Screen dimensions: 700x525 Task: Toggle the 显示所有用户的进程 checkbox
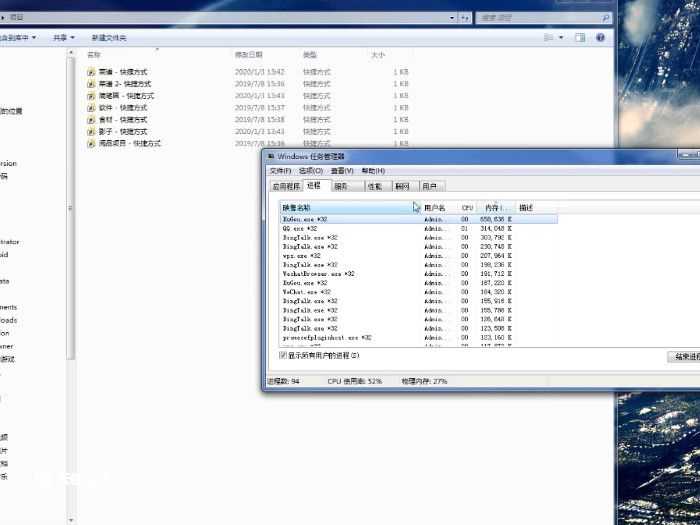pyautogui.click(x=283, y=355)
